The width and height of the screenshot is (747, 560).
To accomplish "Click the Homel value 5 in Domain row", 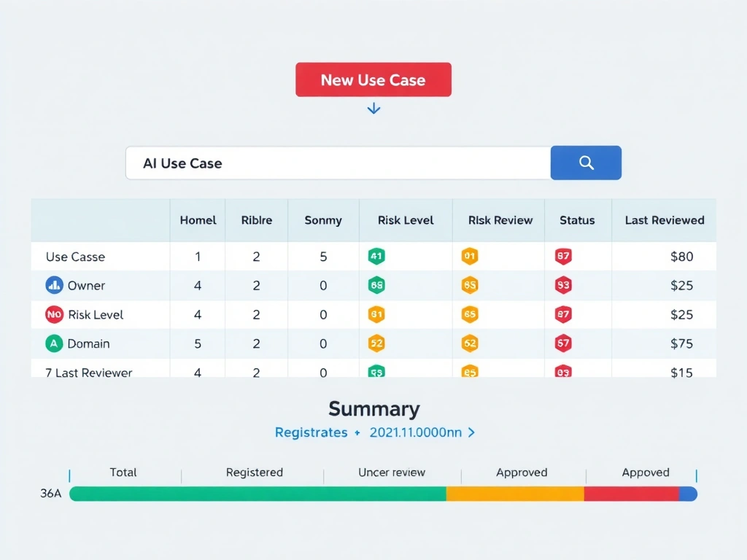I will pos(198,344).
